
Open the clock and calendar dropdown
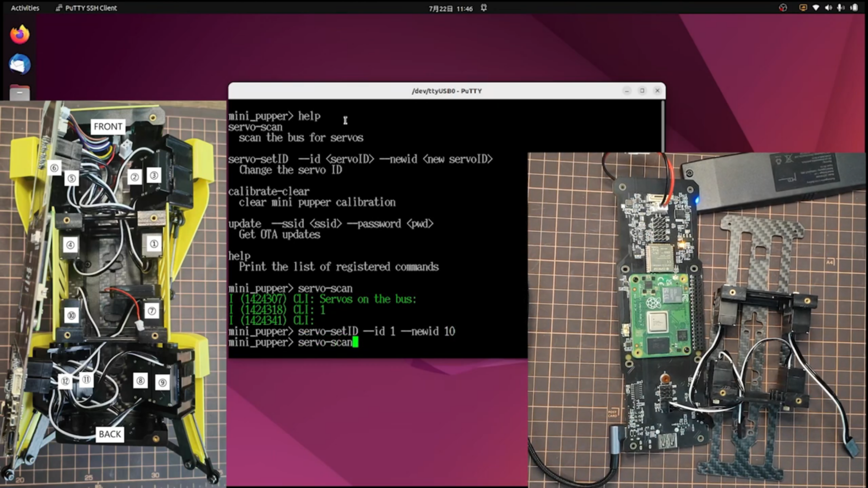pyautogui.click(x=450, y=8)
